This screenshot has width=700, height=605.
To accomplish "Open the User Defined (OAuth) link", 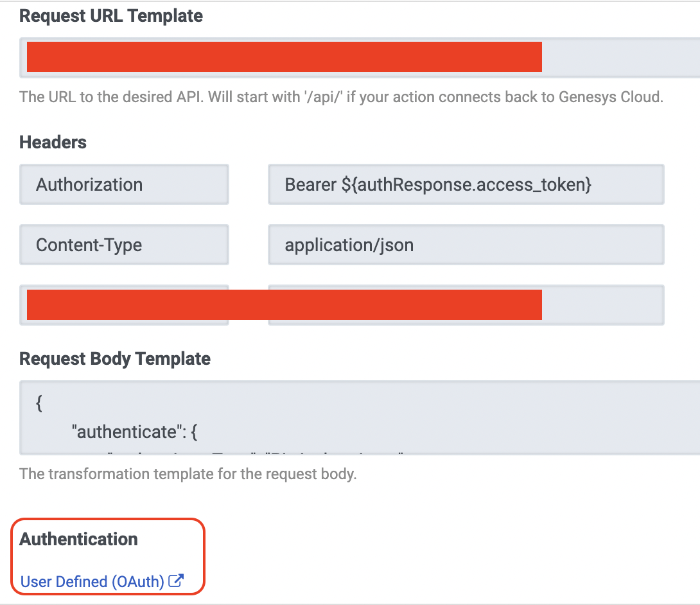I will point(92,582).
